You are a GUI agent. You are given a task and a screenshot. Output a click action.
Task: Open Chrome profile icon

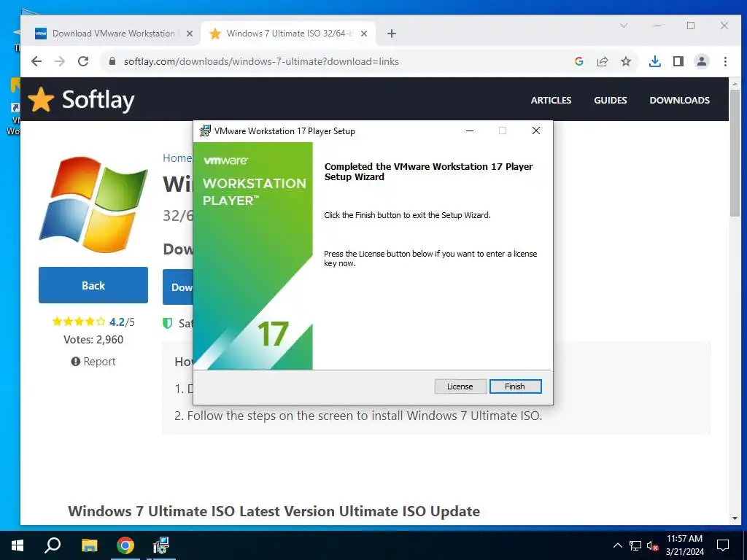pyautogui.click(x=702, y=61)
